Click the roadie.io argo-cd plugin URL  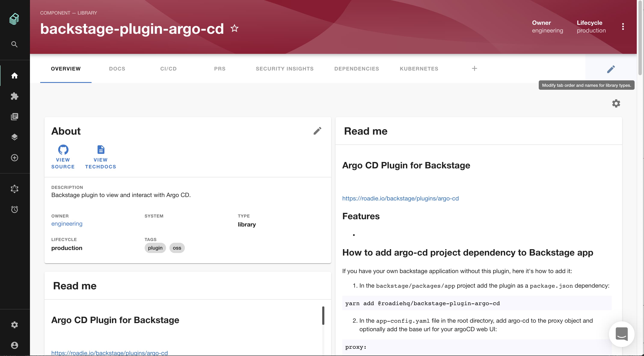click(400, 198)
